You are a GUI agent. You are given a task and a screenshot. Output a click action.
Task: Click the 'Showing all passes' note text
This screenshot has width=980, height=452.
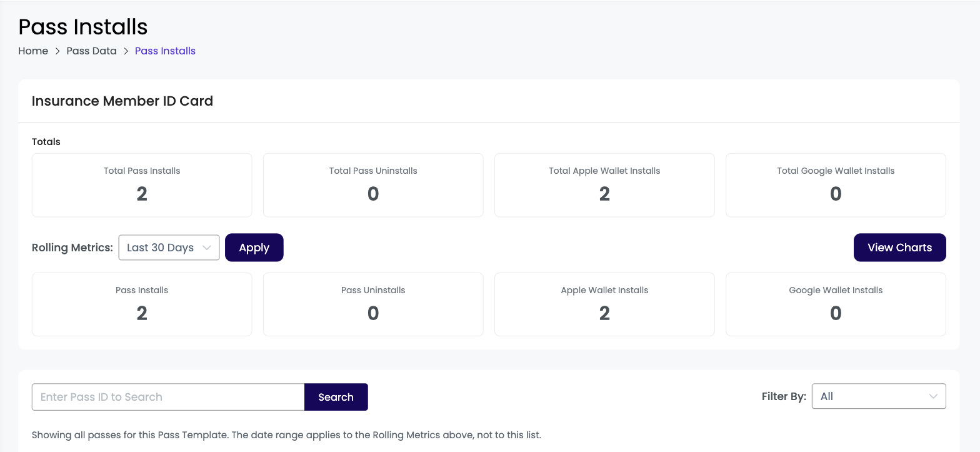[286, 434]
